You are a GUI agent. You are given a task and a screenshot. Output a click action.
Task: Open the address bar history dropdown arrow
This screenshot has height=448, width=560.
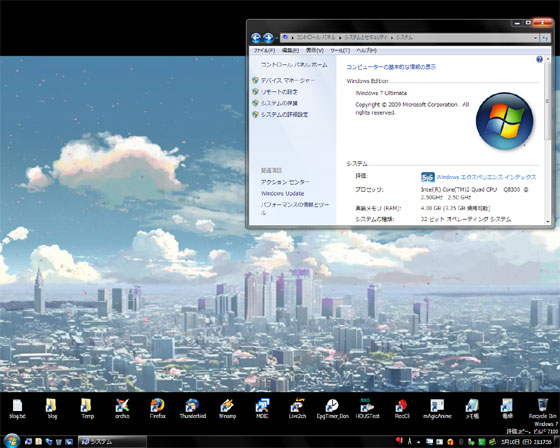(x=535, y=38)
